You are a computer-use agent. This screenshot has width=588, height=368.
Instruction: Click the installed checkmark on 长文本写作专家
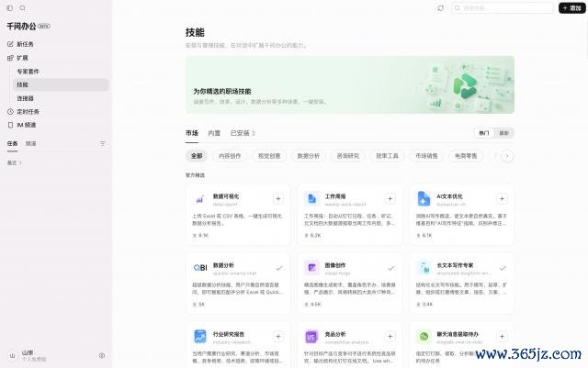pos(503,268)
